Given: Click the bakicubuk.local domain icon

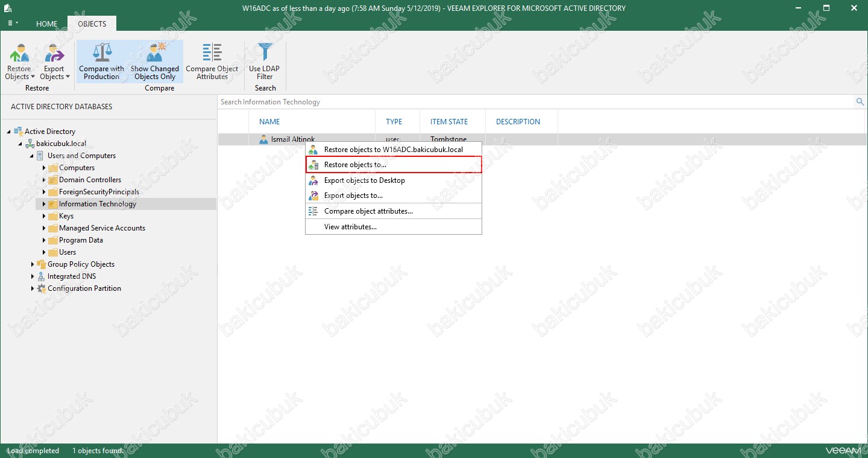Looking at the screenshot, I should click(x=30, y=144).
